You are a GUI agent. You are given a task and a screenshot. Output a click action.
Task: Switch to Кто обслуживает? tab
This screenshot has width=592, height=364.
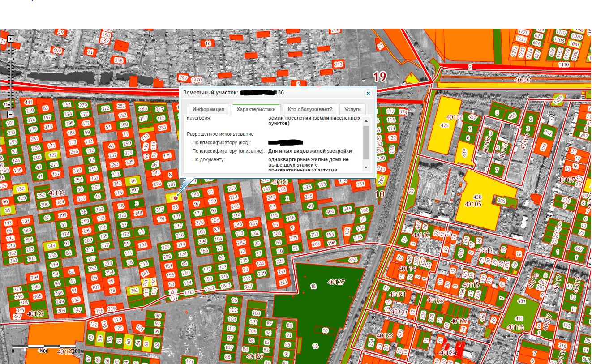click(310, 109)
